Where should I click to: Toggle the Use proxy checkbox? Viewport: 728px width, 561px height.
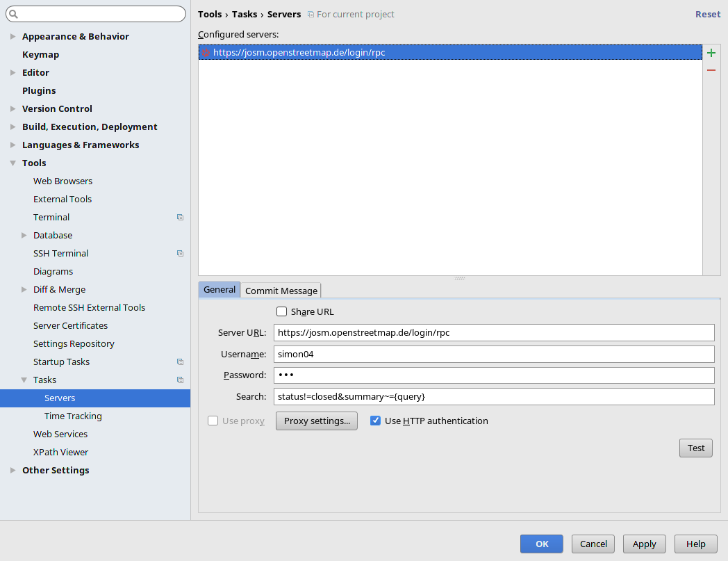pyautogui.click(x=213, y=421)
